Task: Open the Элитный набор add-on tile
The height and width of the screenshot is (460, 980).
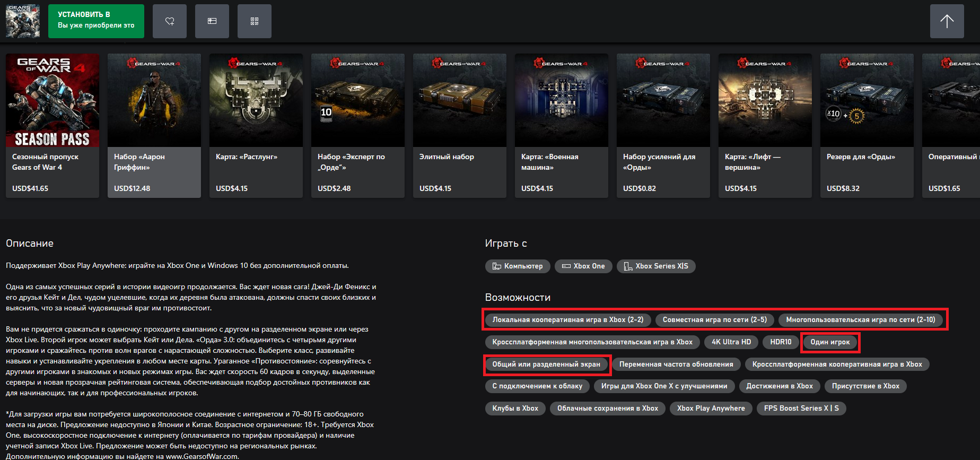Action: coord(460,126)
